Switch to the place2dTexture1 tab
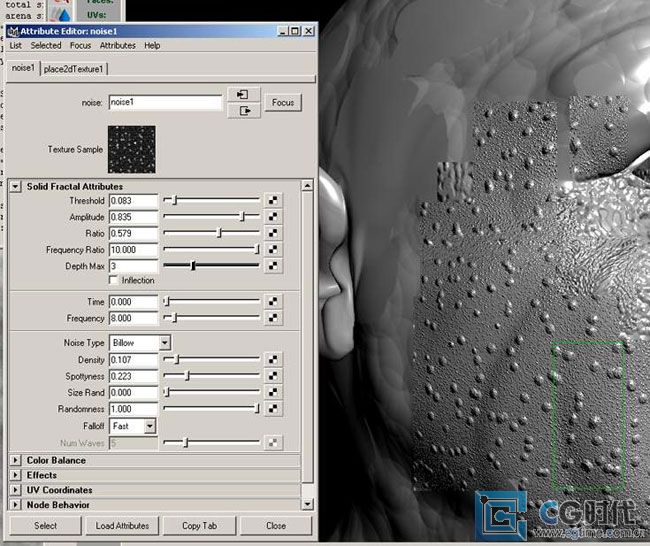Screen dimensions: 650x546 tap(75, 69)
